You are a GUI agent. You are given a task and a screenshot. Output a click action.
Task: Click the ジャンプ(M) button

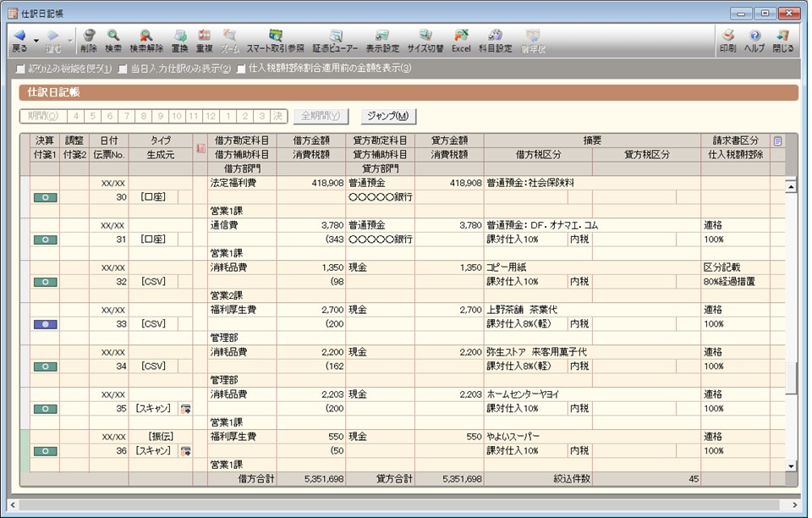[388, 116]
